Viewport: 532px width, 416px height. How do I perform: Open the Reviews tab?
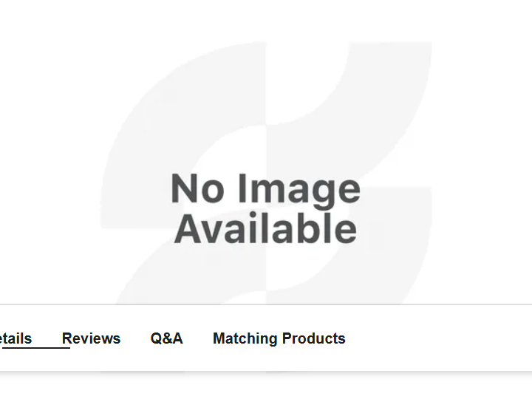[91, 338]
